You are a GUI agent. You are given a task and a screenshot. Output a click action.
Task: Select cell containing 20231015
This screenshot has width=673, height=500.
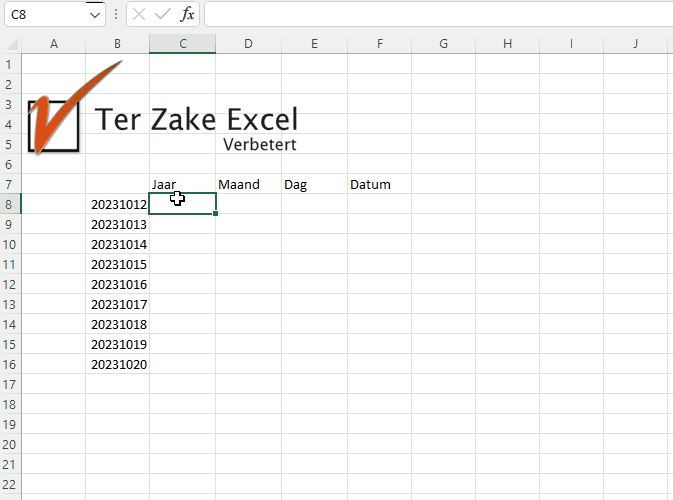(117, 264)
